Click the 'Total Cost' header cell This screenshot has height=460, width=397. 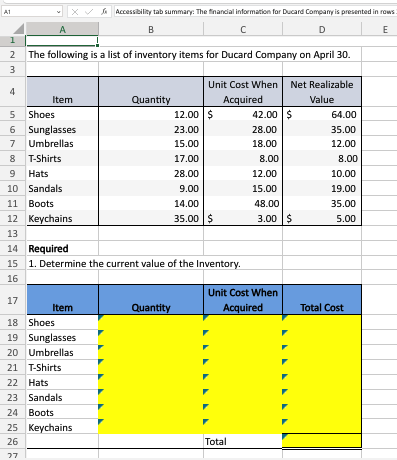click(x=322, y=300)
